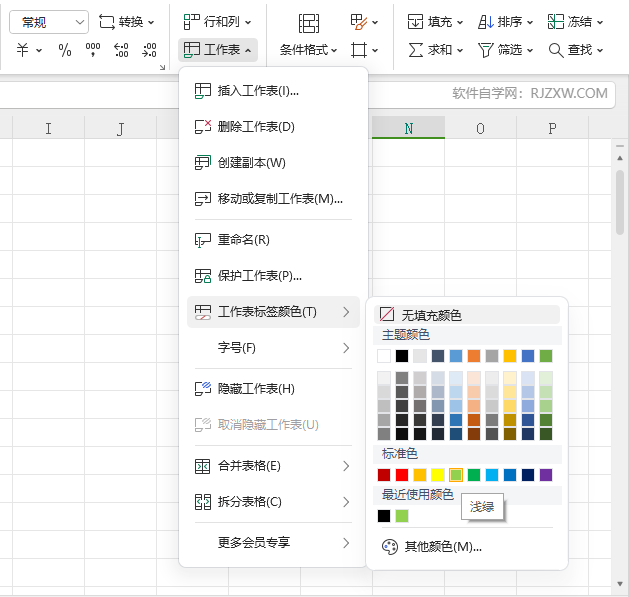
Task: Choose 保护工作表(P) menu item
Action: [273, 276]
